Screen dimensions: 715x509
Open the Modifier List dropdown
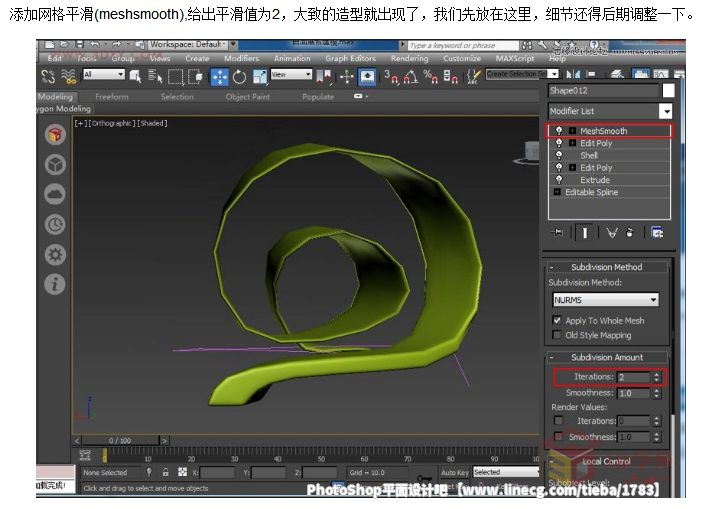[665, 111]
